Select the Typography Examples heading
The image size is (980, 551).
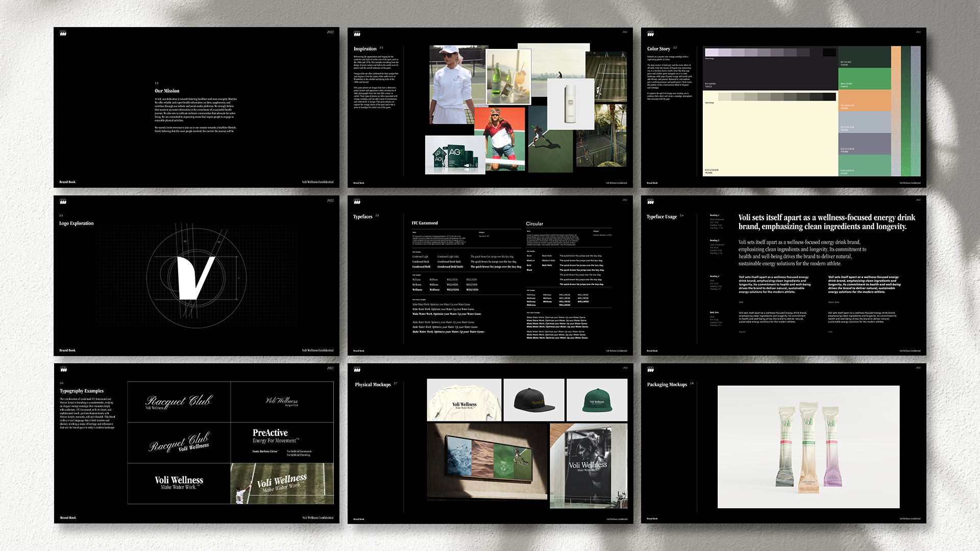coord(82,391)
